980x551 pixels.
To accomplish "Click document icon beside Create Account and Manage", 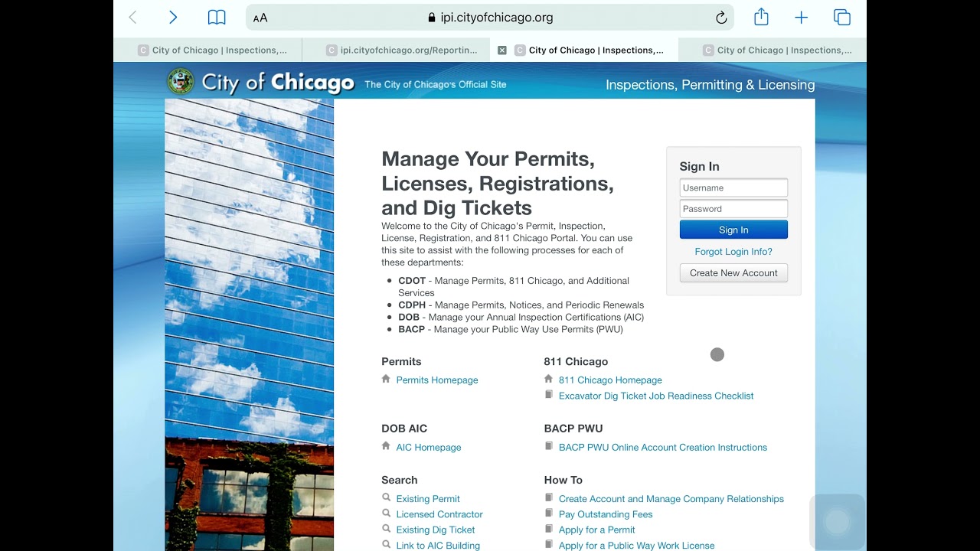I will click(x=549, y=497).
